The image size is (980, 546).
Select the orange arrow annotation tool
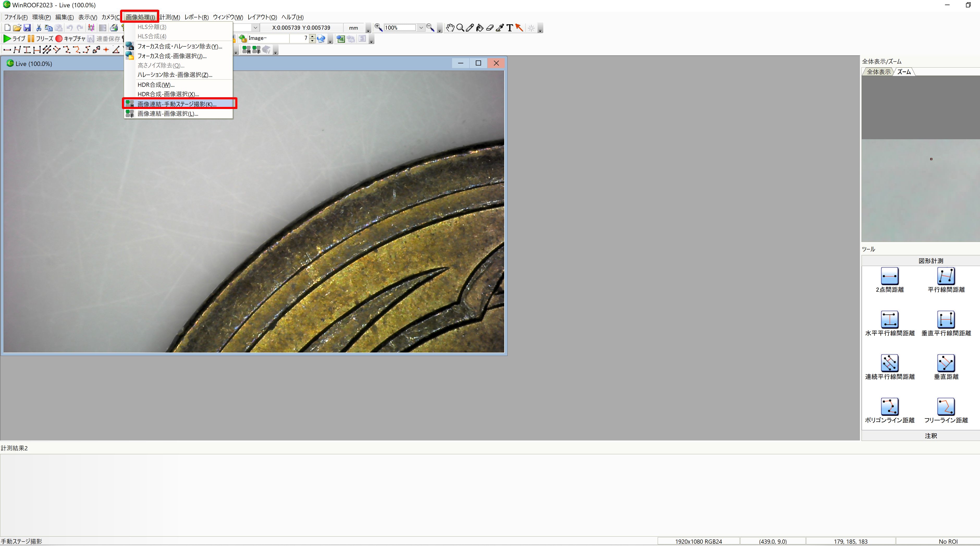coord(519,28)
